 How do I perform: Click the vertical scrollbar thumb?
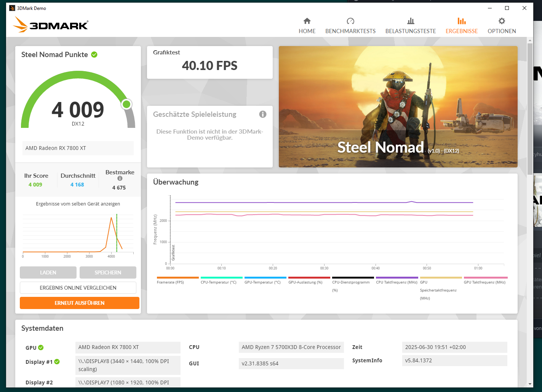530,108
